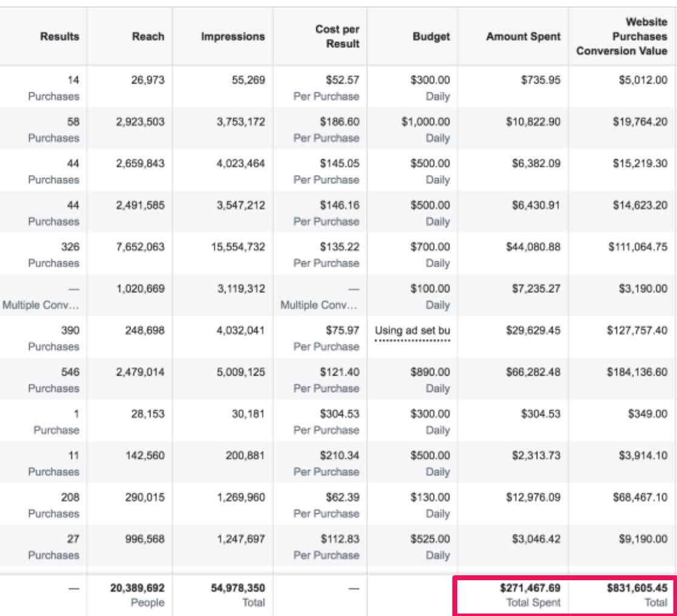Image resolution: width=677 pixels, height=616 pixels.
Task: Select the $111,064.75 conversion value
Action: pyautogui.click(x=638, y=247)
